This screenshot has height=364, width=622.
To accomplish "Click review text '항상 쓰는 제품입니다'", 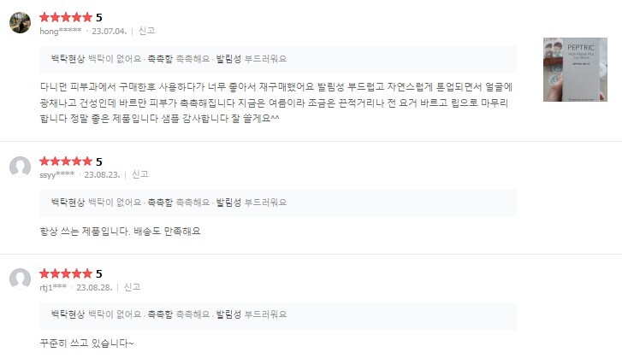I will pyautogui.click(x=120, y=232).
